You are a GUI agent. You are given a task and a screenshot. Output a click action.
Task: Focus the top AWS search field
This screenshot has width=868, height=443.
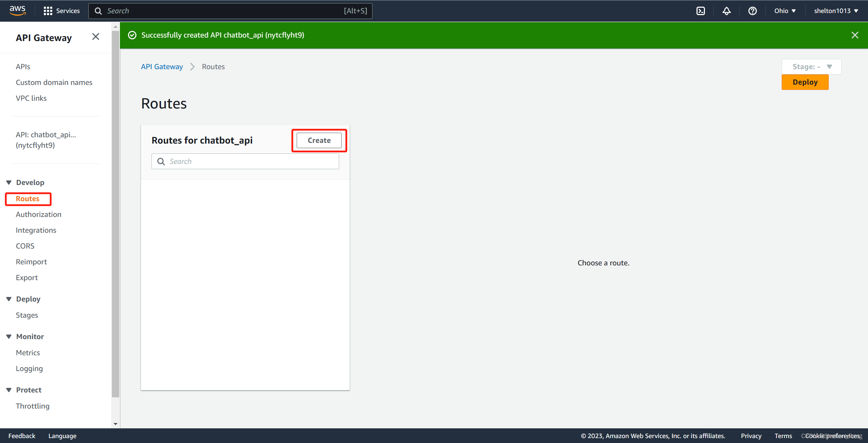tap(230, 11)
